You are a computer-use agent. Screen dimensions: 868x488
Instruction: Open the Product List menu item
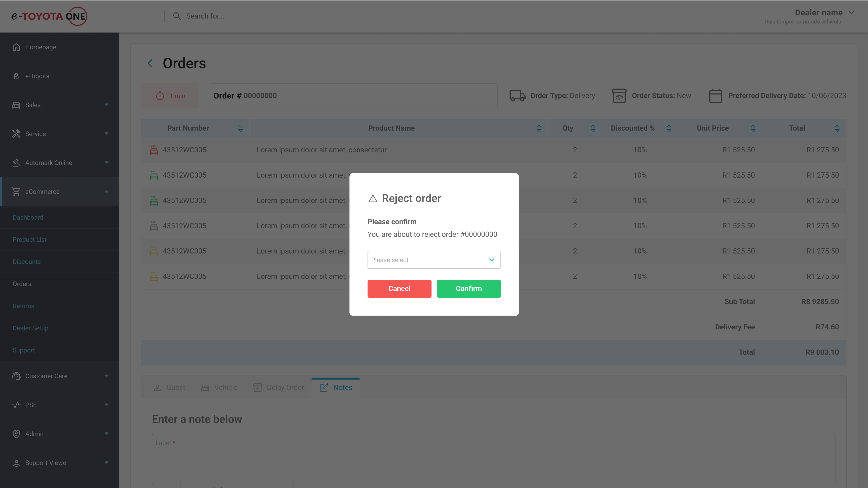pyautogui.click(x=30, y=239)
